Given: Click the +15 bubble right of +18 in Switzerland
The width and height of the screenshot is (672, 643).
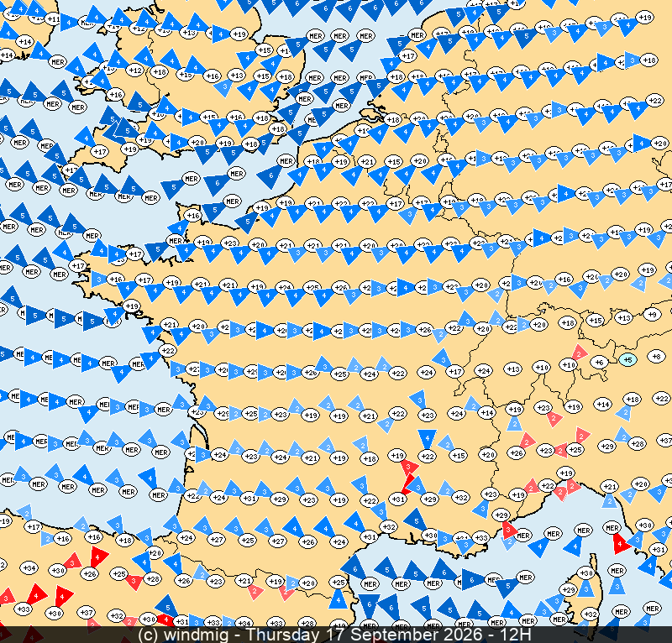Looking at the screenshot, I should pos(596,320).
